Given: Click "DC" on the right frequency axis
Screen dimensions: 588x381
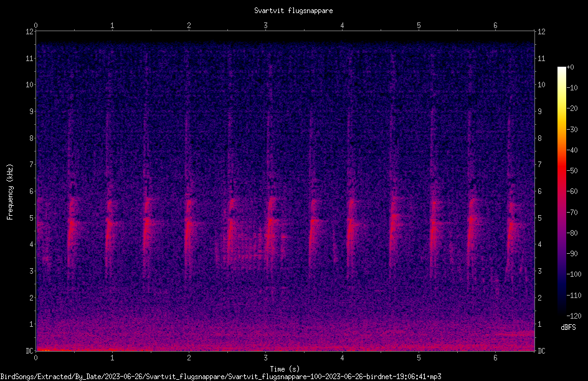Looking at the screenshot, I should coord(541,351).
